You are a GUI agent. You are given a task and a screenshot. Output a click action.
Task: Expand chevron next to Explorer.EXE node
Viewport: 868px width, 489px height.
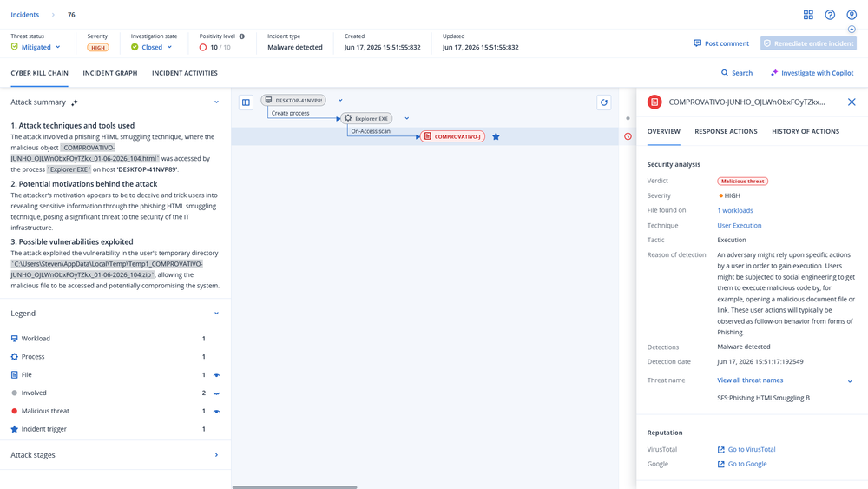(407, 118)
